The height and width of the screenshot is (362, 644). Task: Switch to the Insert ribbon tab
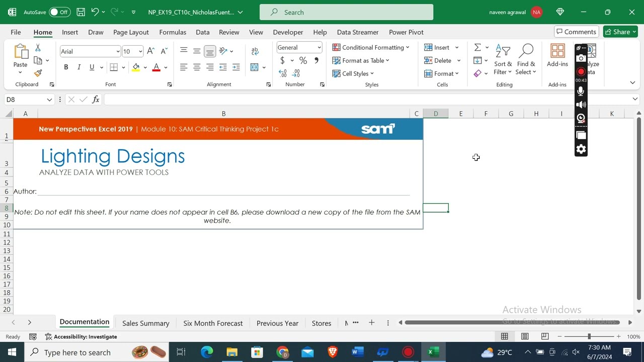click(70, 32)
